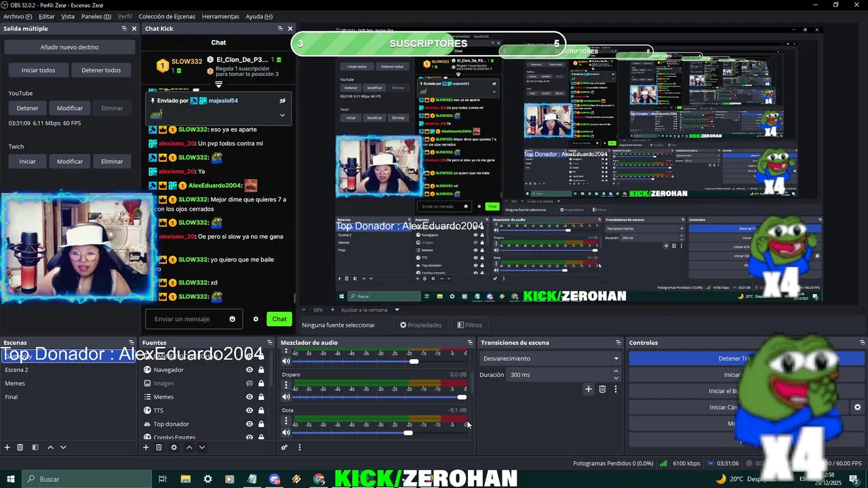Open Disparo channel options menu
The width and height of the screenshot is (868, 488).
pos(286,385)
